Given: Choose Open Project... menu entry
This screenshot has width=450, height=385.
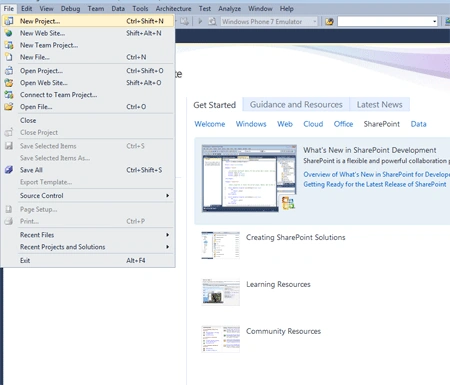Looking at the screenshot, I should click(x=88, y=71).
